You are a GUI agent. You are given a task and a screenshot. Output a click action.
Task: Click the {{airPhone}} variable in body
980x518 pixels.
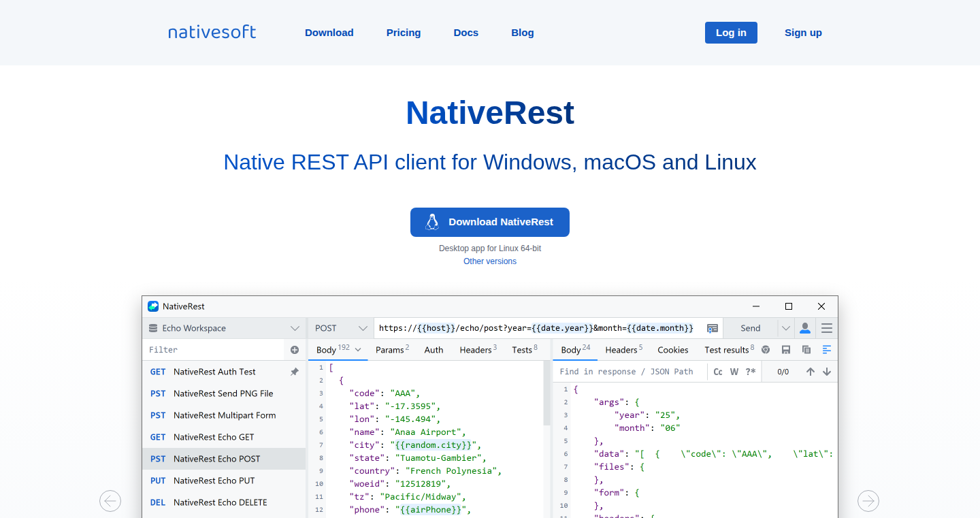pyautogui.click(x=431, y=510)
